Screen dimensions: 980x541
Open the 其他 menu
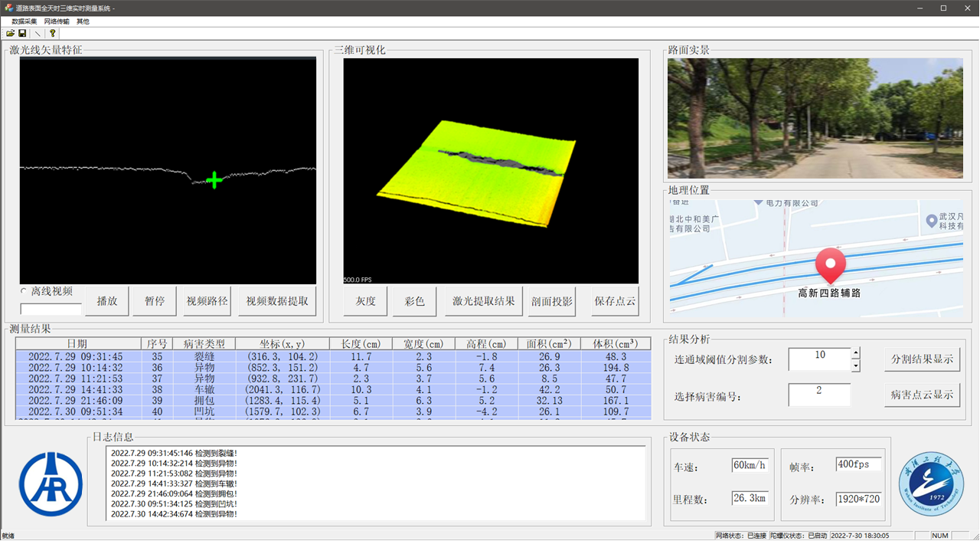83,21
